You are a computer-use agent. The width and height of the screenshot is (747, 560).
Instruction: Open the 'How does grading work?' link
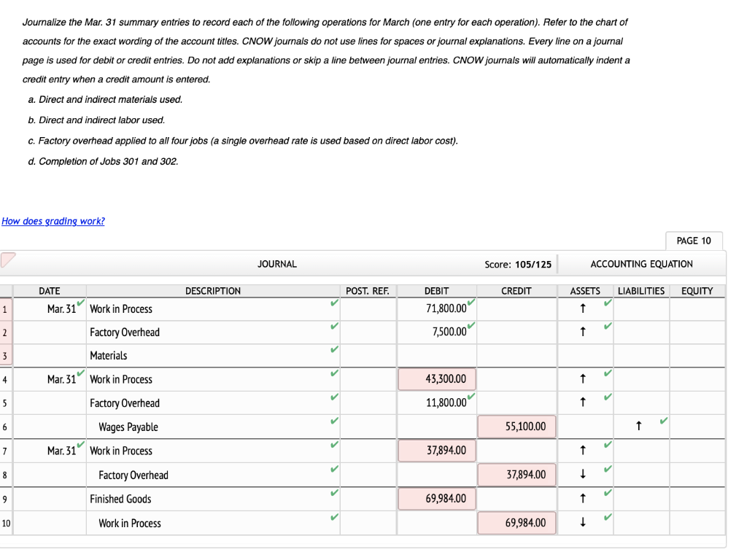53,221
